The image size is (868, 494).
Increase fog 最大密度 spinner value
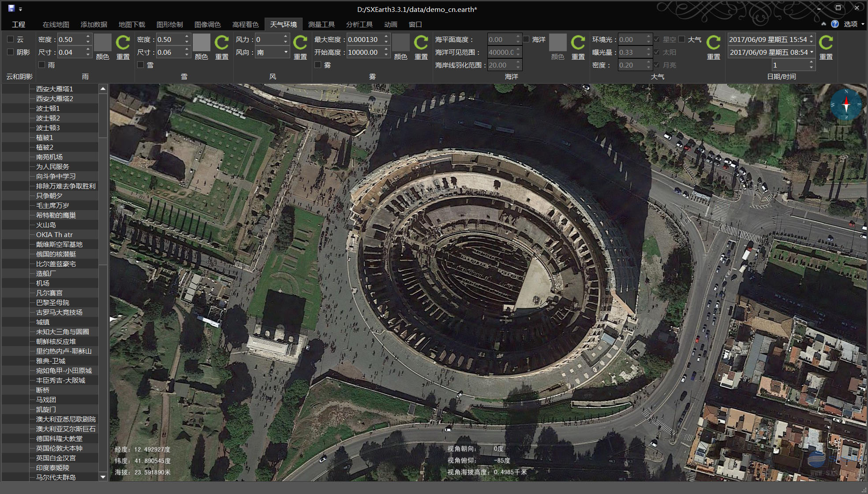386,37
